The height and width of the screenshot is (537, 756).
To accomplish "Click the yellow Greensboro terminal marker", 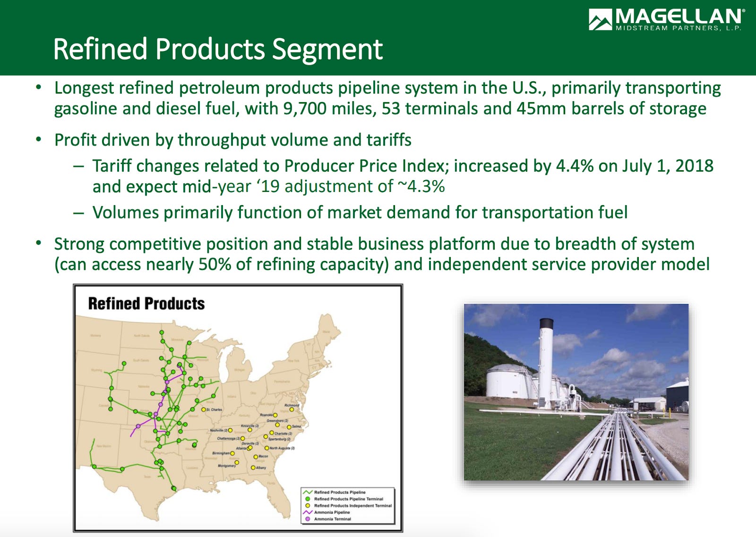I will tap(277, 424).
